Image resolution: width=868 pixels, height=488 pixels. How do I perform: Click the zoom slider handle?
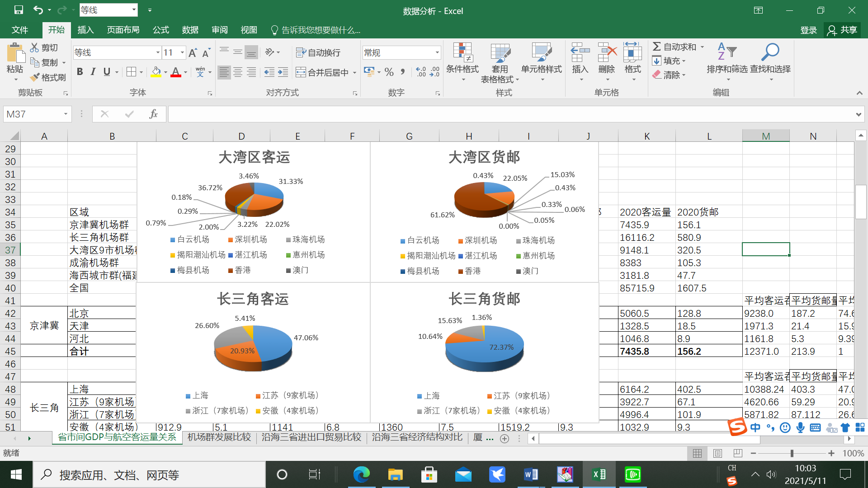click(x=792, y=453)
